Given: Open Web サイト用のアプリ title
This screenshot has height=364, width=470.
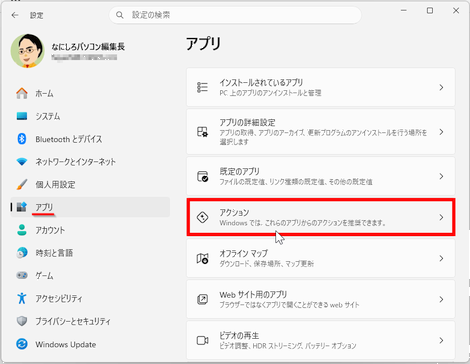Looking at the screenshot, I should [253, 295].
